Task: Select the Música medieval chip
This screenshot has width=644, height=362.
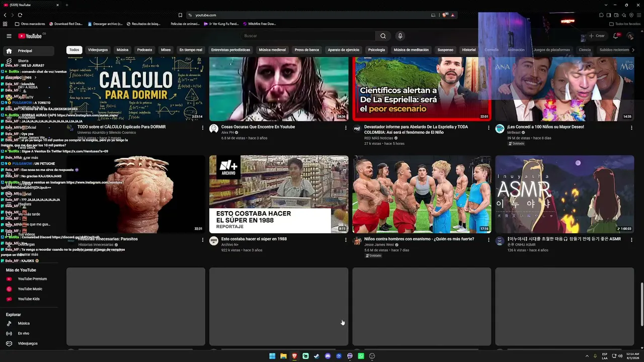Action: [x=272, y=50]
